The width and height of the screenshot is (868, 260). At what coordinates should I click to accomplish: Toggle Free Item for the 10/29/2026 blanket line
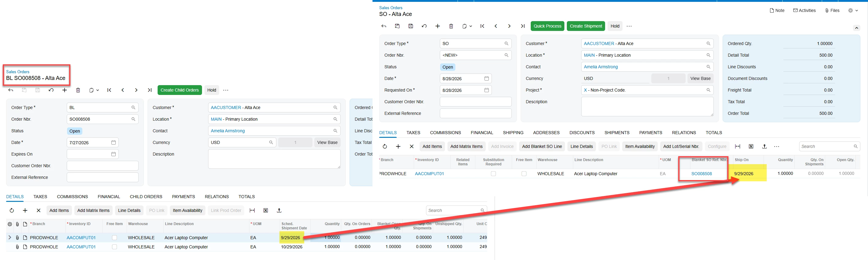pos(114,247)
